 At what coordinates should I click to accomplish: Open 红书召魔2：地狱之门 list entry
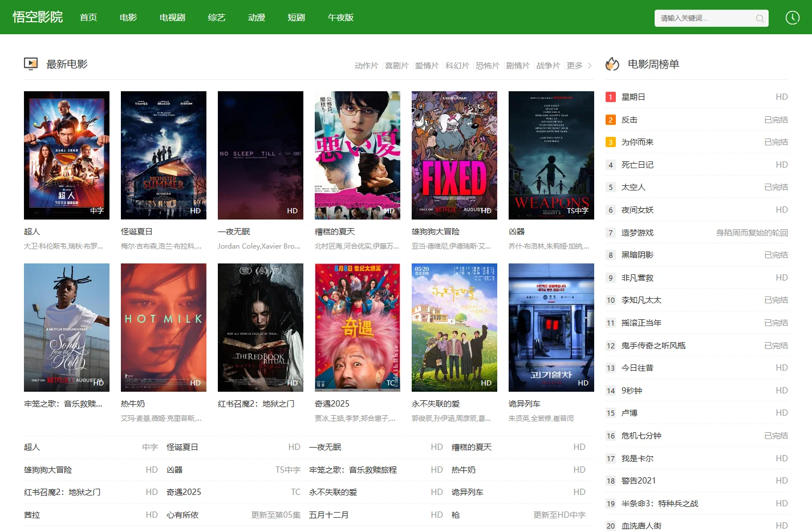point(91,492)
